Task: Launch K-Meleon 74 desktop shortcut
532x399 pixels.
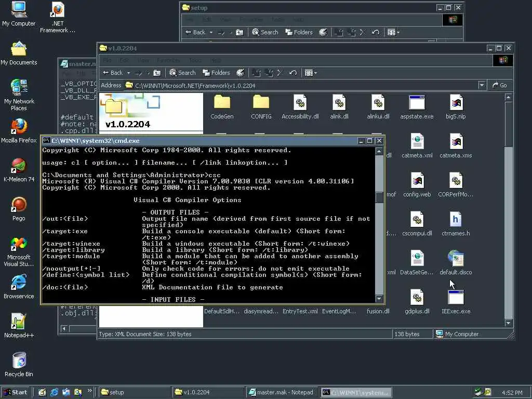Action: 19,170
